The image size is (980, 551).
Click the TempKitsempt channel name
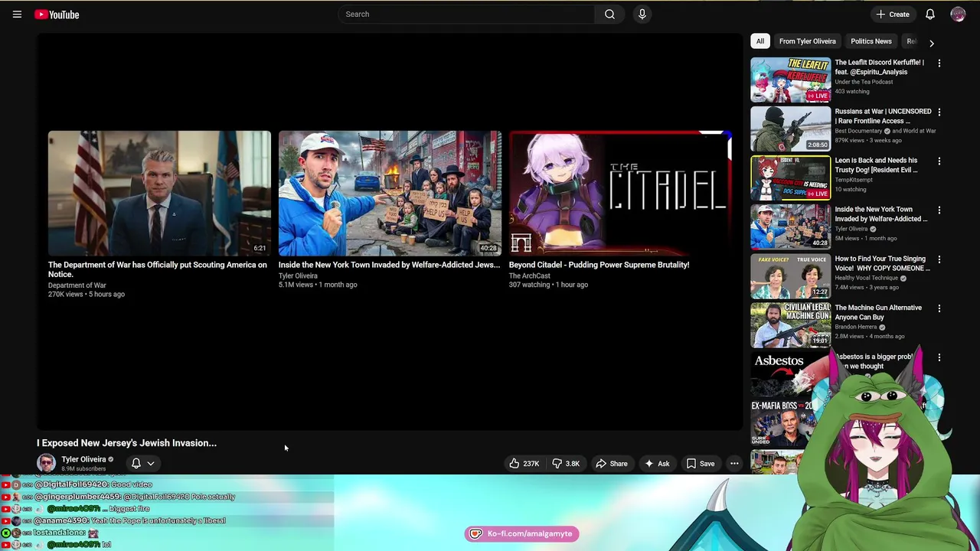coord(853,180)
